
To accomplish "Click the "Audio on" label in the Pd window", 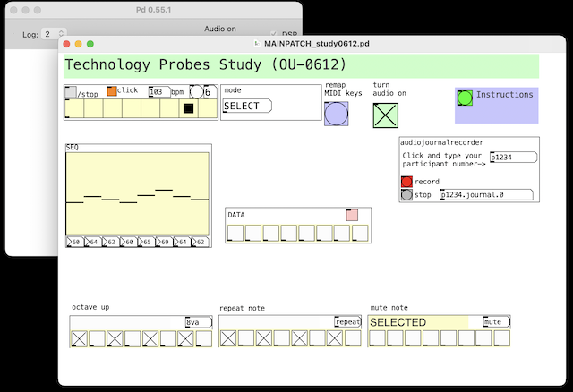I will 220,29.
